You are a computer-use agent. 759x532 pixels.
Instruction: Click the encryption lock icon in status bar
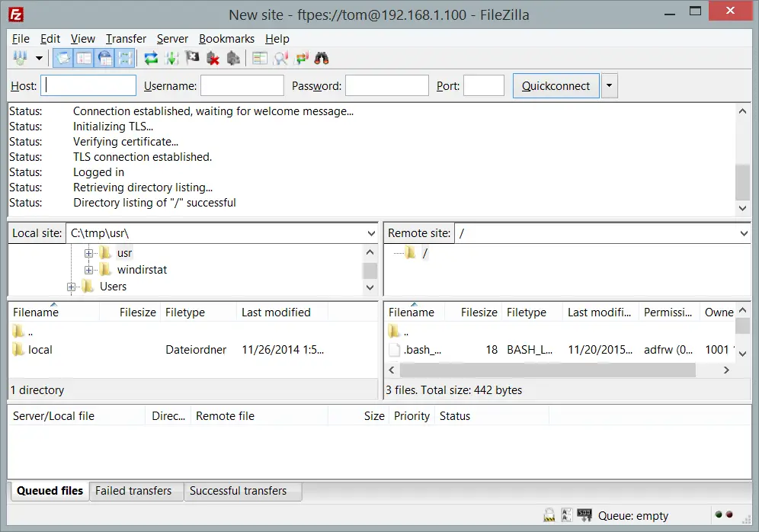549,515
